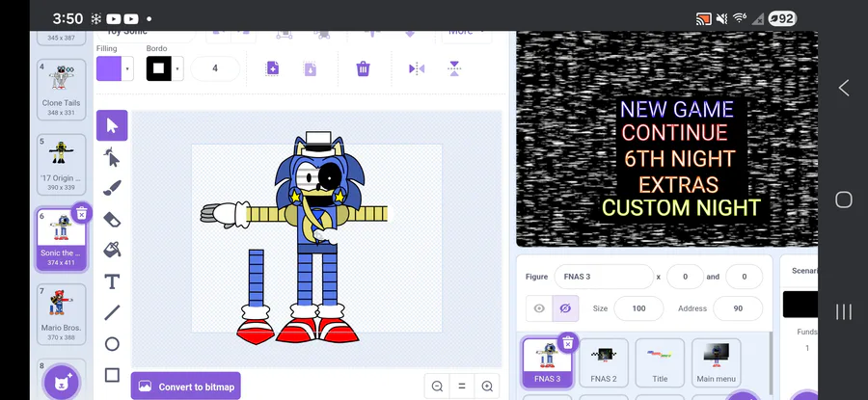
Task: Click the Convert to bitmap button
Action: (x=186, y=387)
